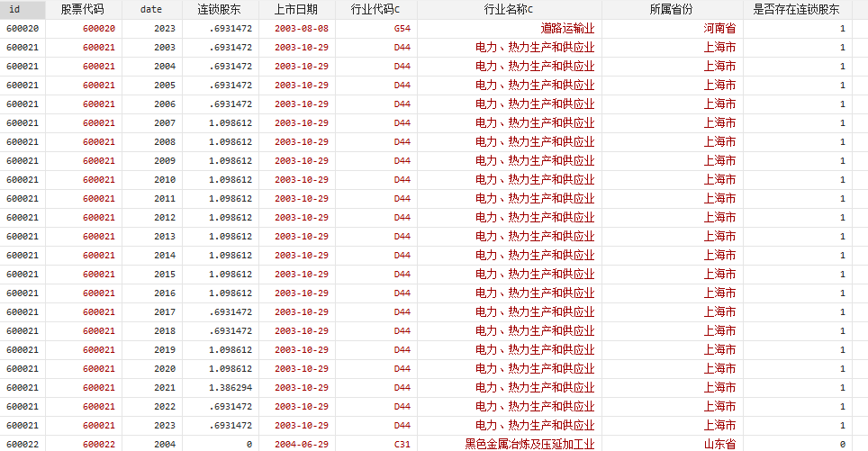Click the listing date cell 2003-08-08
This screenshot has height=451, width=868.
(302, 28)
